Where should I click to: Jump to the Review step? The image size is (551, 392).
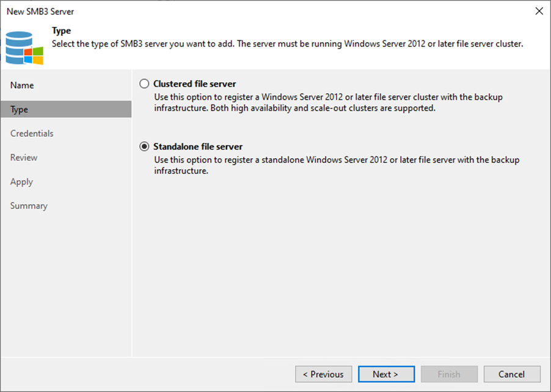(24, 158)
